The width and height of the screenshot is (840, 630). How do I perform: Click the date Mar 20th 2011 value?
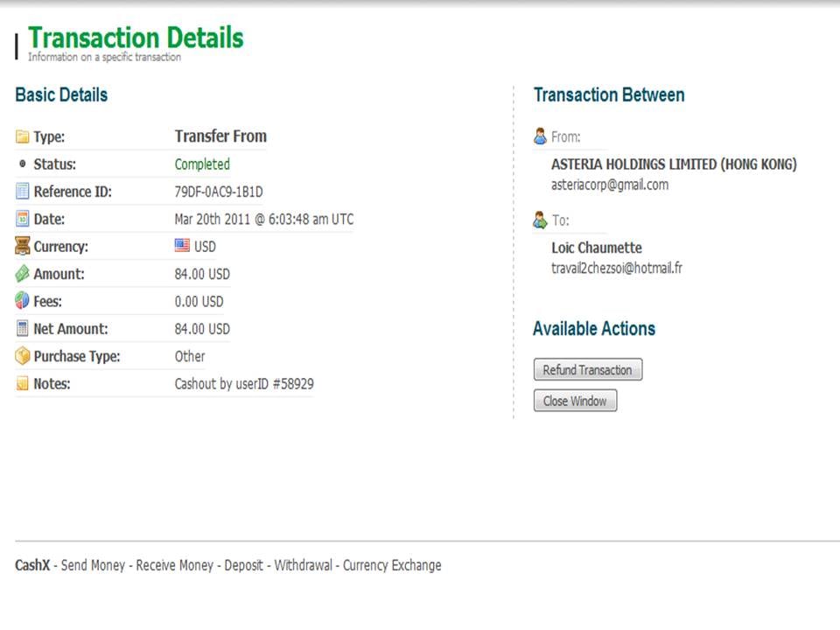[264, 219]
